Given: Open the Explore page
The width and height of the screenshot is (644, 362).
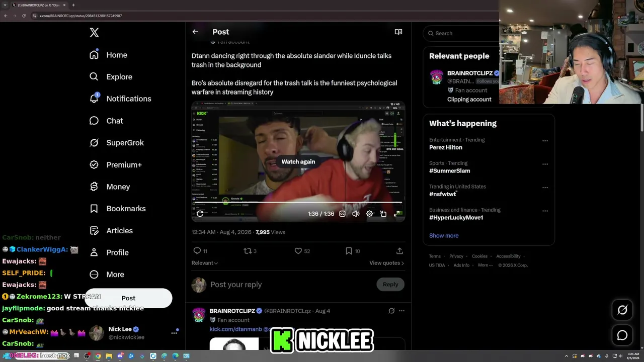Looking at the screenshot, I should click(x=111, y=77).
